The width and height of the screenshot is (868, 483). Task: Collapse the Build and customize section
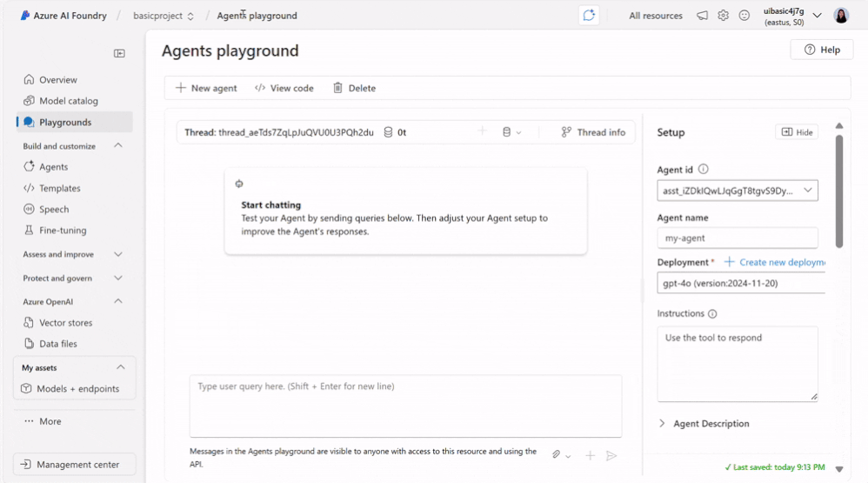click(118, 146)
